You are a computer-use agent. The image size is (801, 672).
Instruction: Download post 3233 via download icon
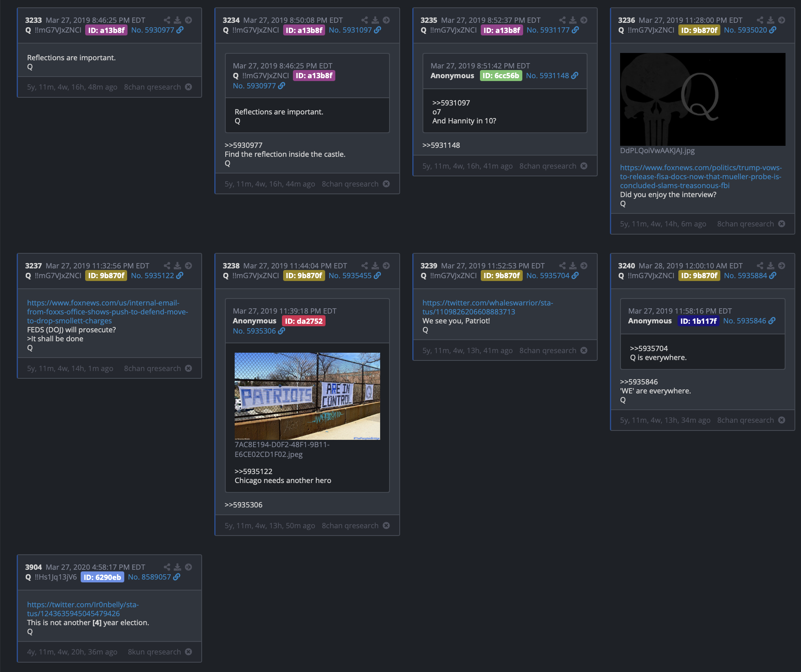pyautogui.click(x=177, y=20)
